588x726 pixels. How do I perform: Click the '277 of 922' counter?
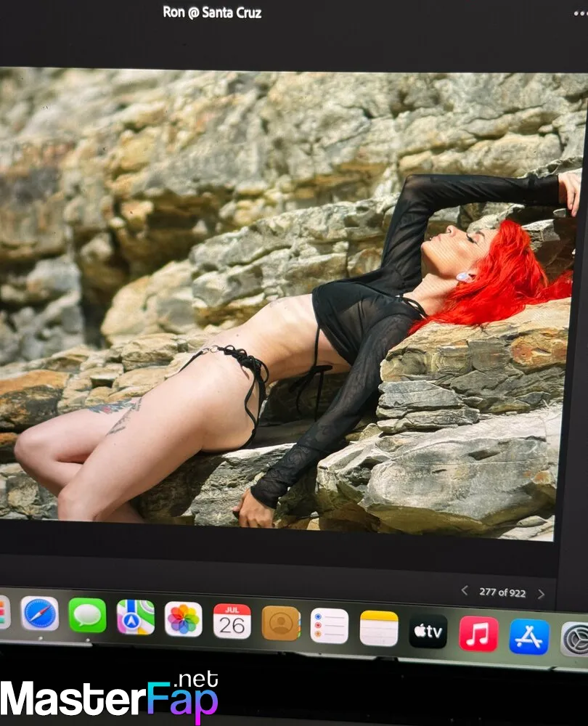coord(502,592)
